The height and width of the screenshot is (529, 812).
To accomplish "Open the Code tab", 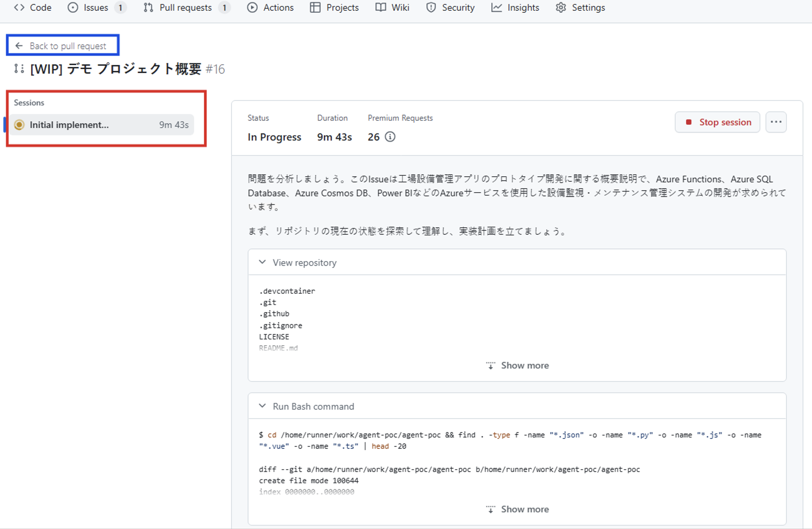I will coord(33,8).
